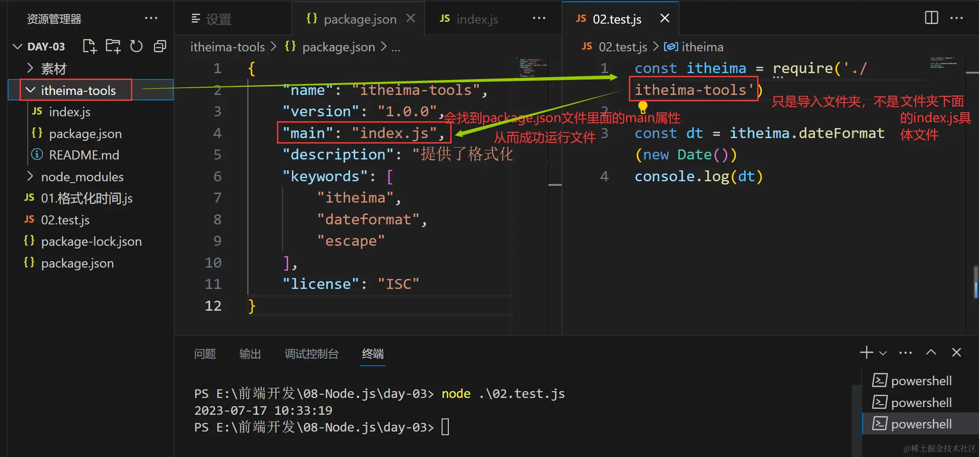This screenshot has height=457, width=980.
Task: Open index.js inside itheima-tools folder
Action: pos(70,112)
